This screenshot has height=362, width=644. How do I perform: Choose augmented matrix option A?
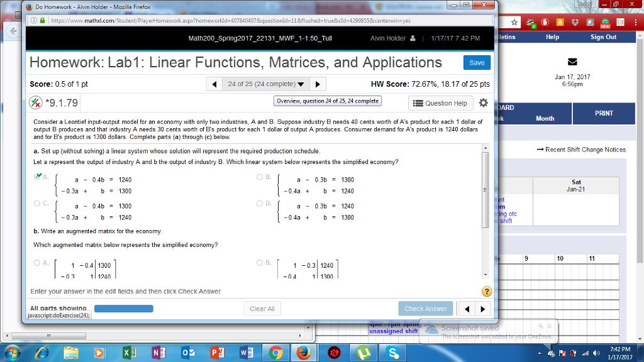point(36,263)
